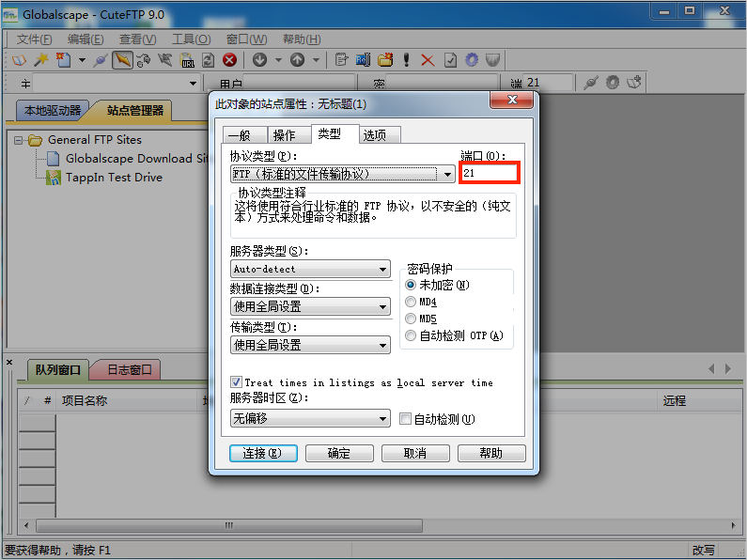This screenshot has height=560, width=747.
Task: Click the New document icon in toolbar
Action: (x=63, y=60)
